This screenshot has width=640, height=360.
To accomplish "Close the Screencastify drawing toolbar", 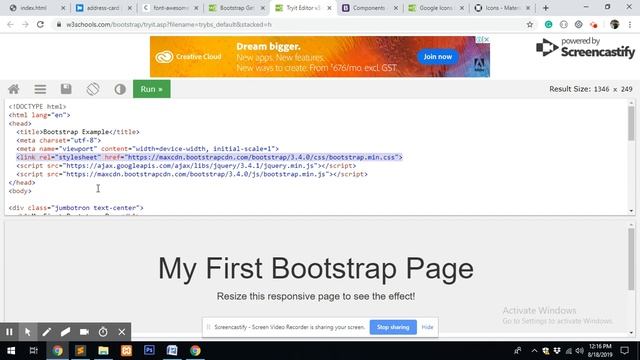I will click(122, 332).
